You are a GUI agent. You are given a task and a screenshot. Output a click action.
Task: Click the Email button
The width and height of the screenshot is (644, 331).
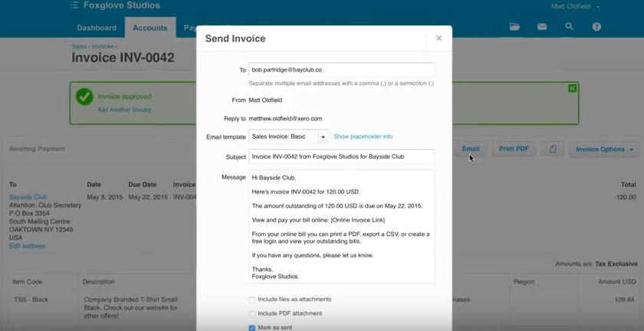pyautogui.click(x=470, y=149)
